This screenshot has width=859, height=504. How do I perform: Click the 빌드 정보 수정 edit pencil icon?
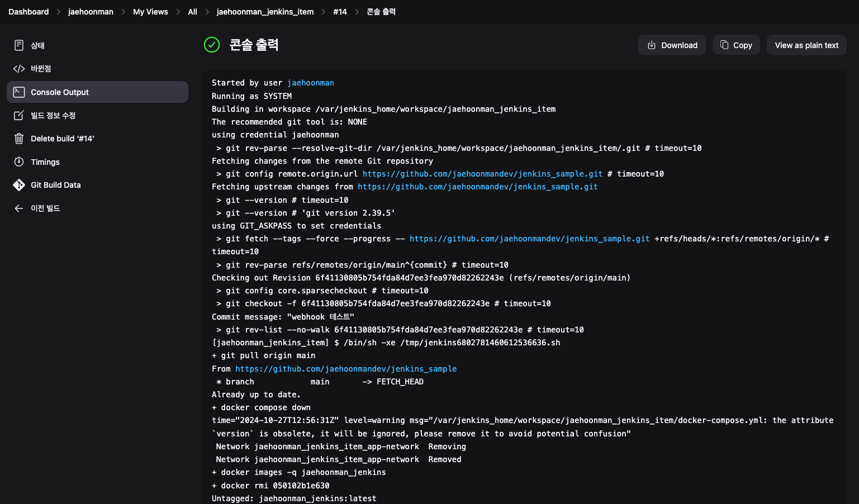[19, 115]
